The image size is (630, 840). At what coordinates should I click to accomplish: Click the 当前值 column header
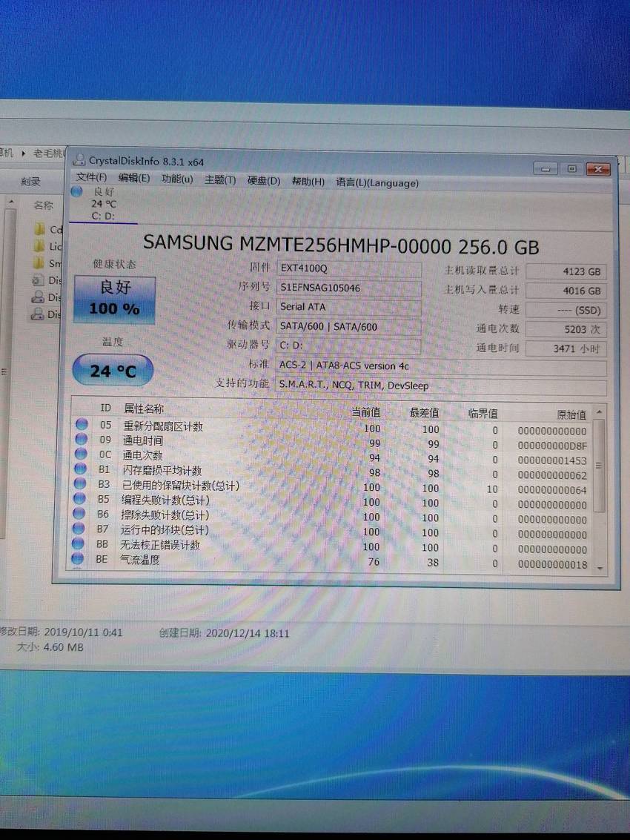click(366, 411)
